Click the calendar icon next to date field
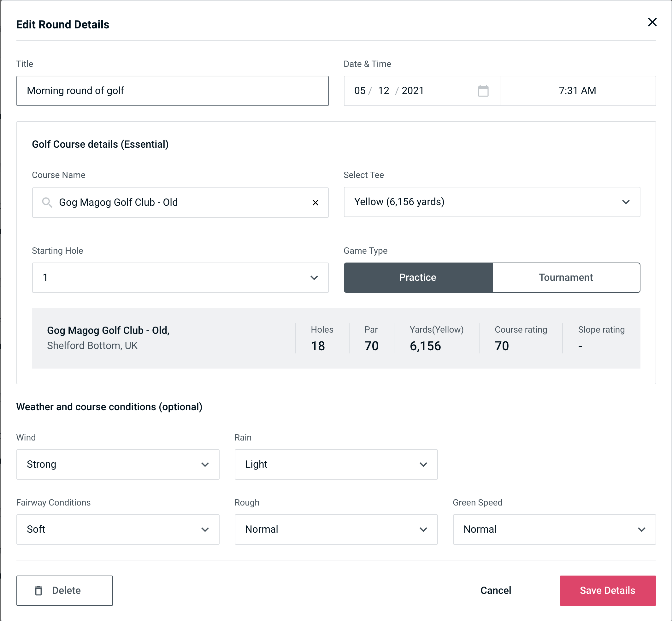This screenshot has width=672, height=621. tap(483, 90)
